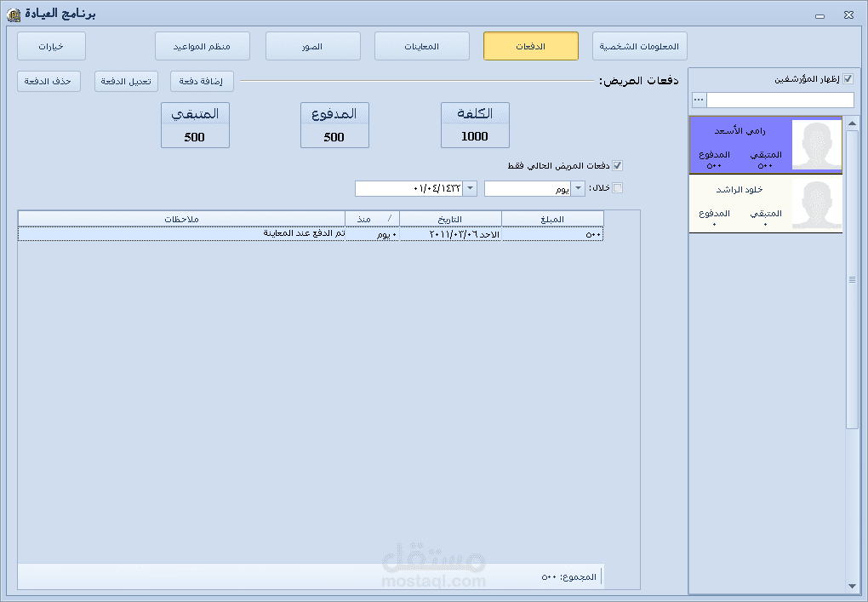Click the رامي الأسعد patient name
This screenshot has width=868, height=602.
(740, 131)
